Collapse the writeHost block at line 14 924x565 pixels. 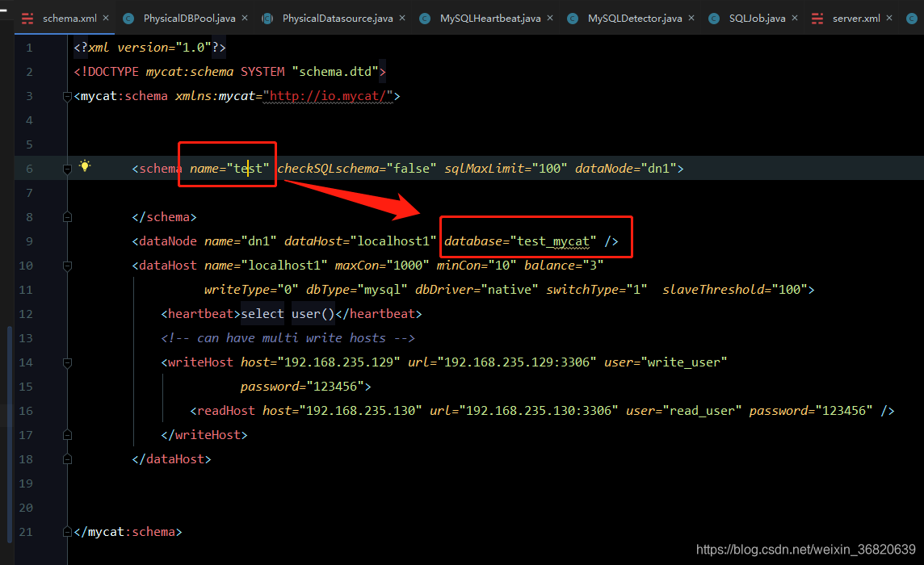pos(67,363)
